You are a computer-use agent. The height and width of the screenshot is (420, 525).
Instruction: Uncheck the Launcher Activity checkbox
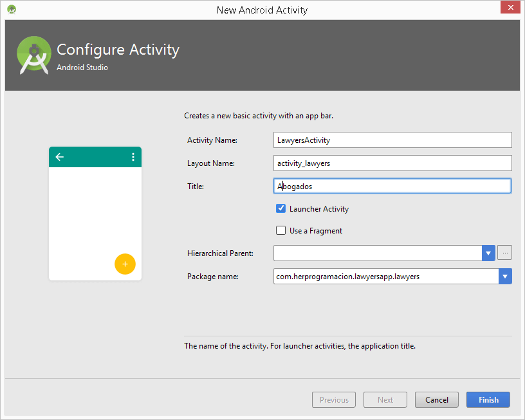pos(281,208)
